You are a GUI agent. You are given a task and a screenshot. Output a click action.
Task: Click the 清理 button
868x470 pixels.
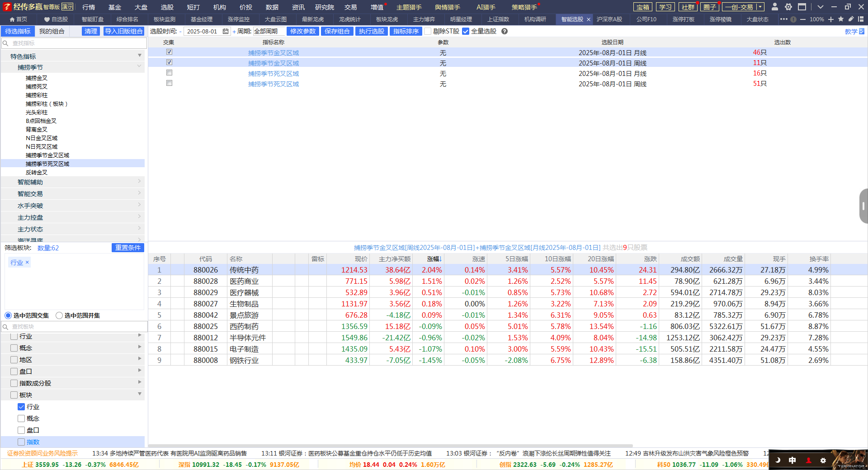[x=90, y=31]
